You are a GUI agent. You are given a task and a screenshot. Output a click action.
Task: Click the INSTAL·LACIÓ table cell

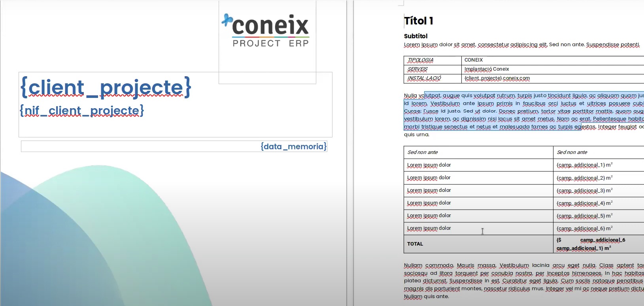(x=432, y=78)
